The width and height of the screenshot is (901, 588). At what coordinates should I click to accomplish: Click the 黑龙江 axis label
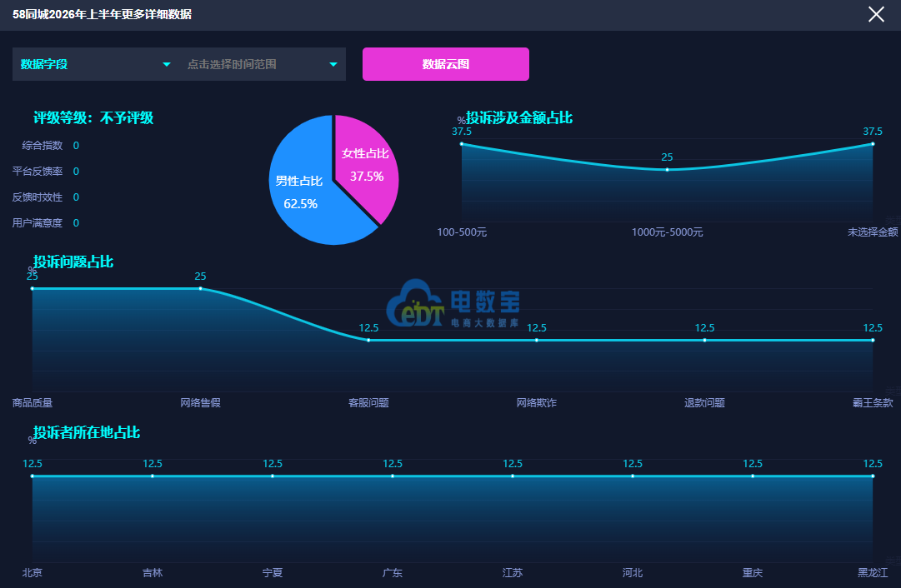pyautogui.click(x=873, y=572)
